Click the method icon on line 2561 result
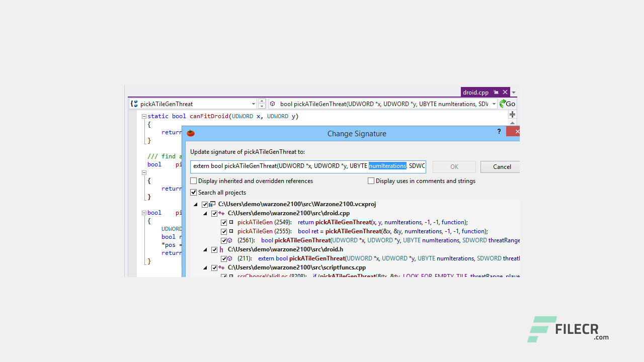The image size is (644, 362). click(230, 240)
